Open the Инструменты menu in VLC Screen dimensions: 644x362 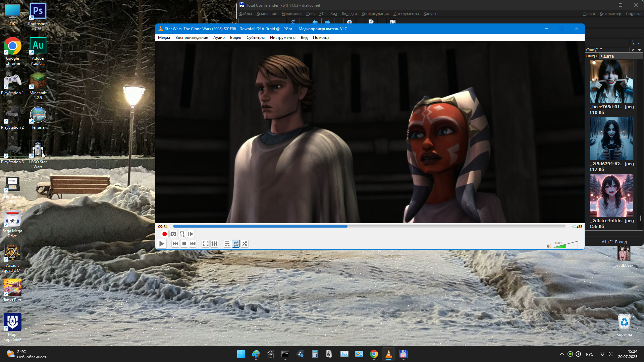(x=282, y=38)
